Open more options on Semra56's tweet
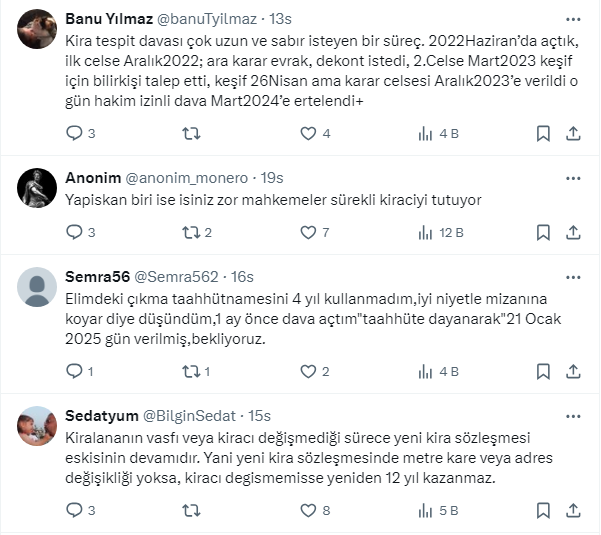 click(x=573, y=277)
